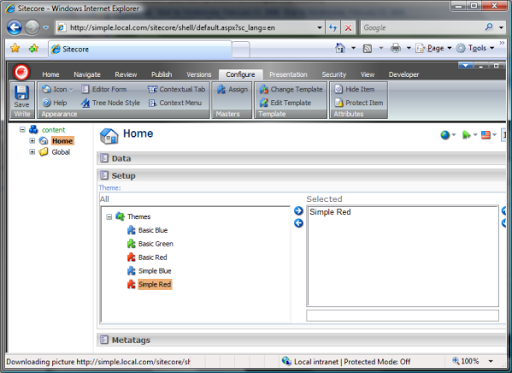Click the flag language icon

[x=486, y=135]
